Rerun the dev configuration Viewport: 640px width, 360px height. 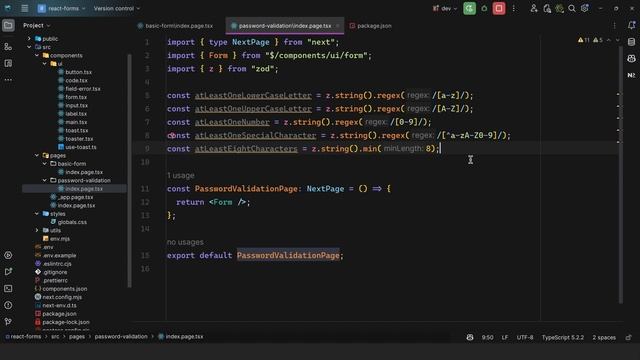coord(469,8)
